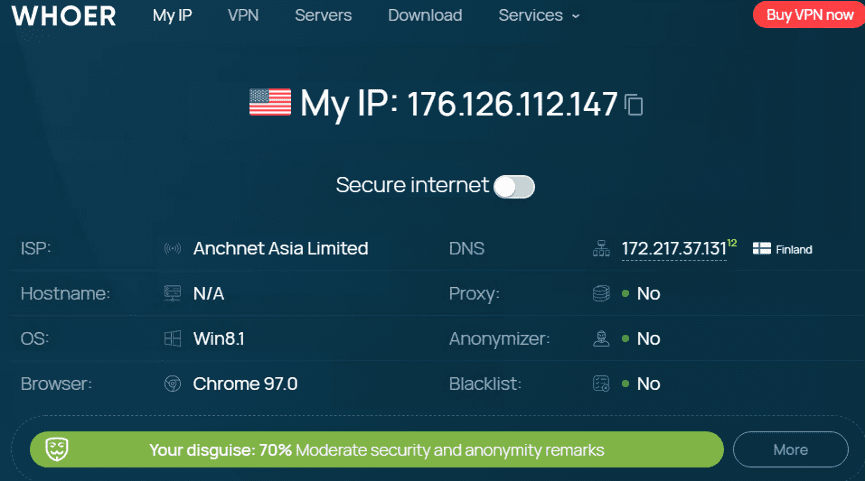Click the Anonymizer spy icon
Screen dimensions: 866x481
click(x=601, y=339)
